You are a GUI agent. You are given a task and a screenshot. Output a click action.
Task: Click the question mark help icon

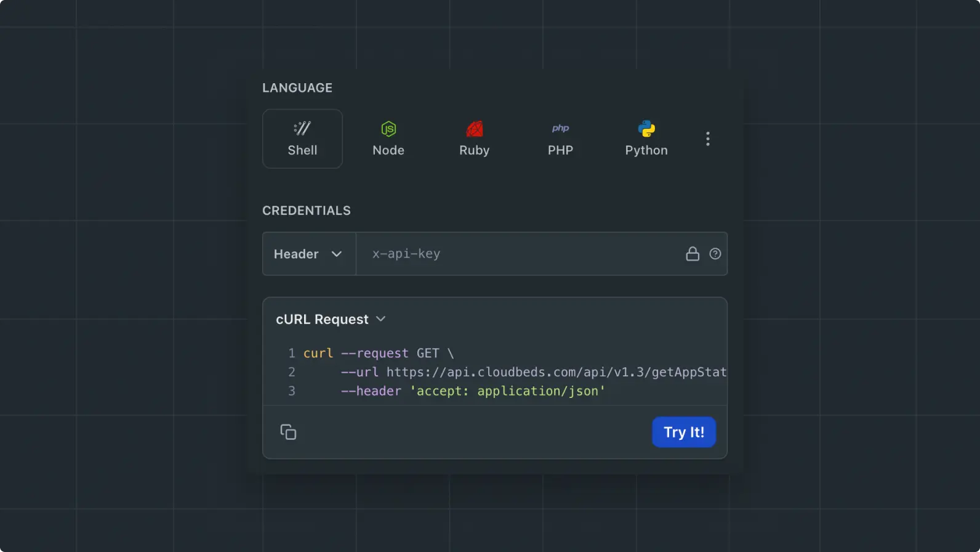[x=715, y=254]
